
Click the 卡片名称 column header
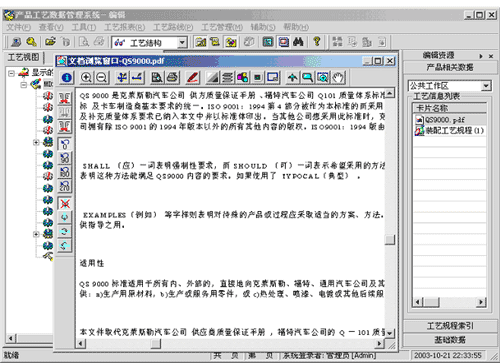[449, 108]
